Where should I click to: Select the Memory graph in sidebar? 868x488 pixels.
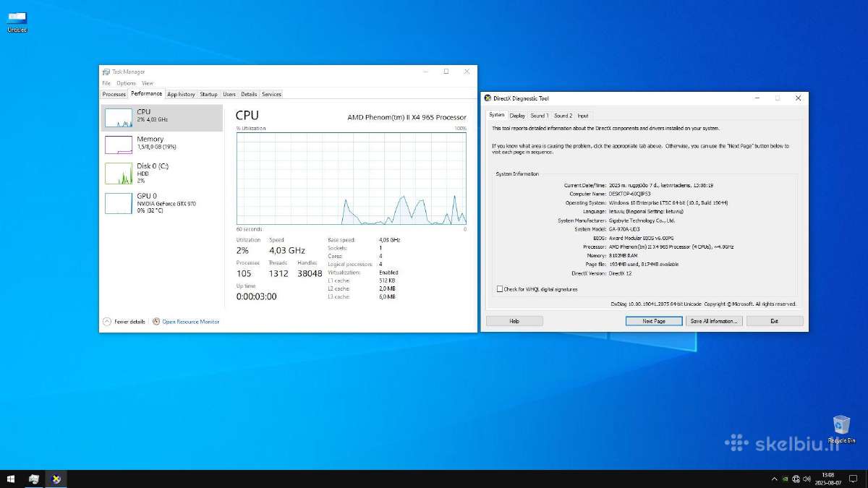coord(118,145)
